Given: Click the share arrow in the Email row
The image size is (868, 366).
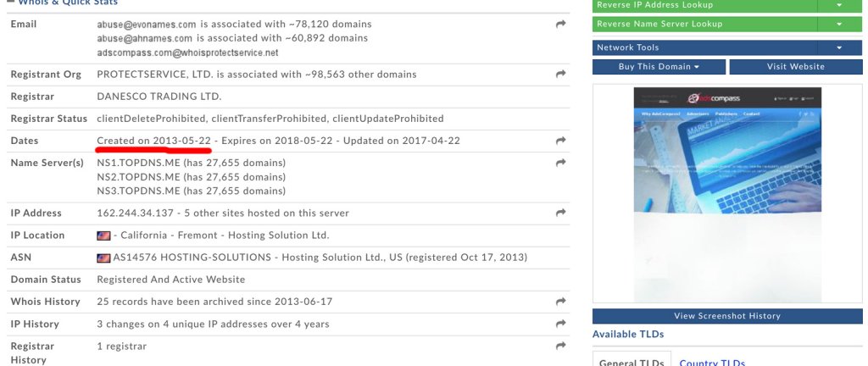Looking at the screenshot, I should (x=560, y=25).
